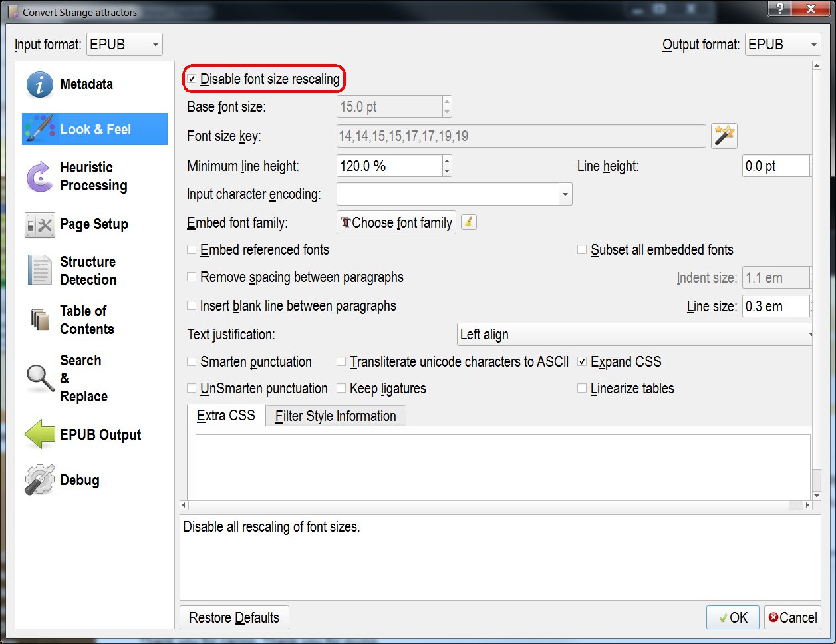
Task: Decrease Minimum line height value
Action: (447, 171)
